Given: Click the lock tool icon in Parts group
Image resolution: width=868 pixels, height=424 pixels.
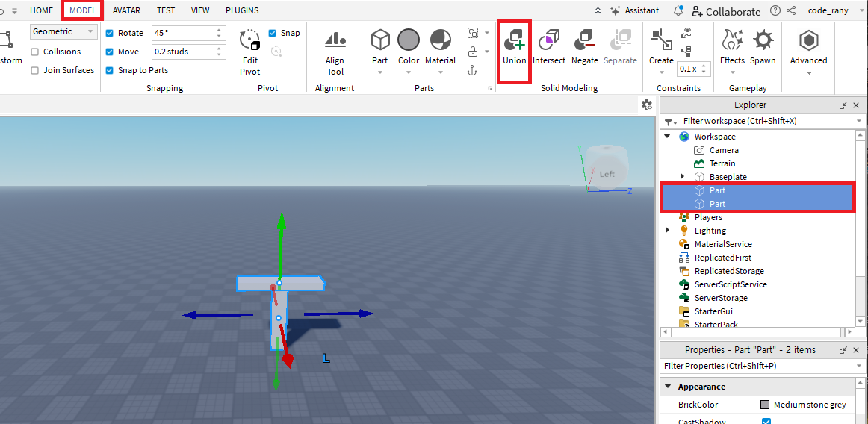Looking at the screenshot, I should point(473,52).
